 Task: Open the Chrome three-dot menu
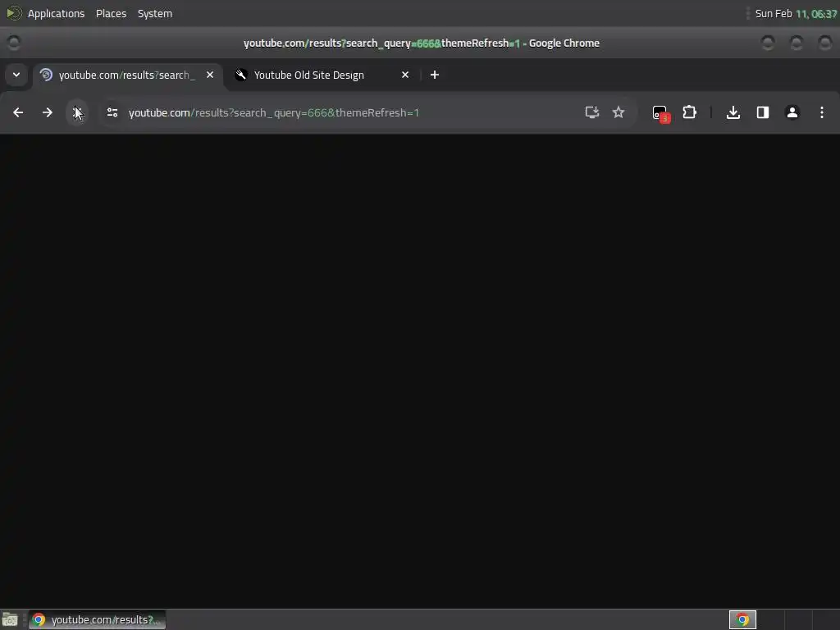click(822, 112)
